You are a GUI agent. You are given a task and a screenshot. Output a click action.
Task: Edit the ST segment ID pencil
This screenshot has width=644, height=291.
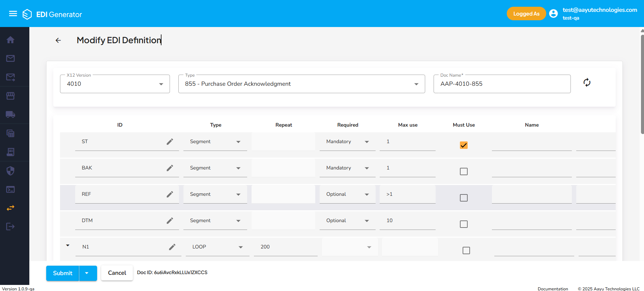pyautogui.click(x=170, y=141)
